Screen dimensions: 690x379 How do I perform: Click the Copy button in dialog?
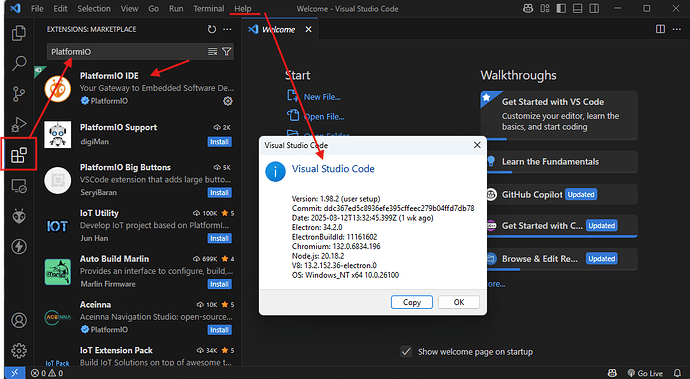pyautogui.click(x=412, y=302)
